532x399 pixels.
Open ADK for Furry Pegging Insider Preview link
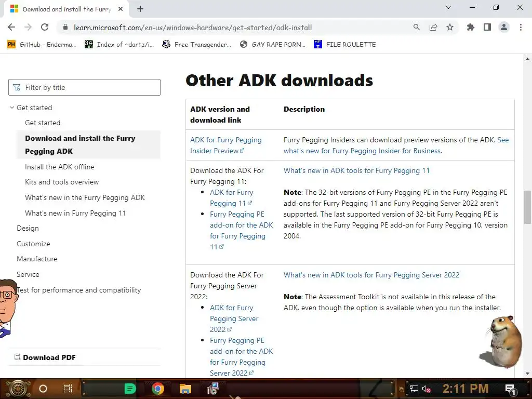(x=225, y=145)
